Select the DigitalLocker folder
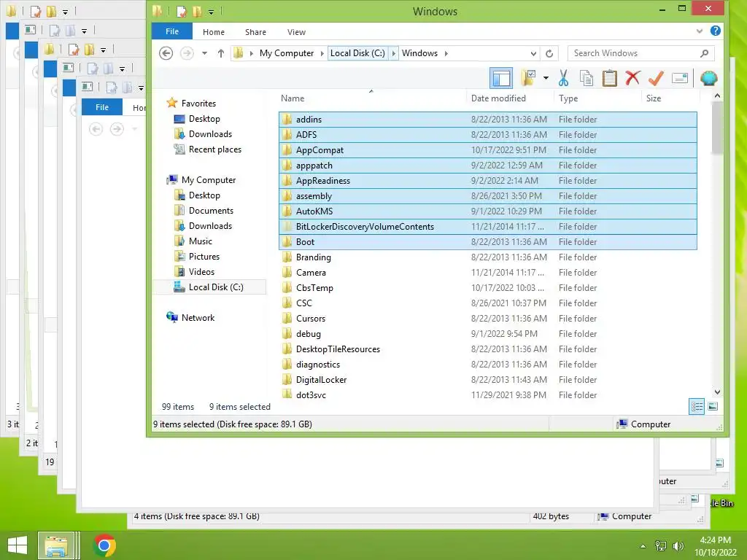 (x=488, y=379)
